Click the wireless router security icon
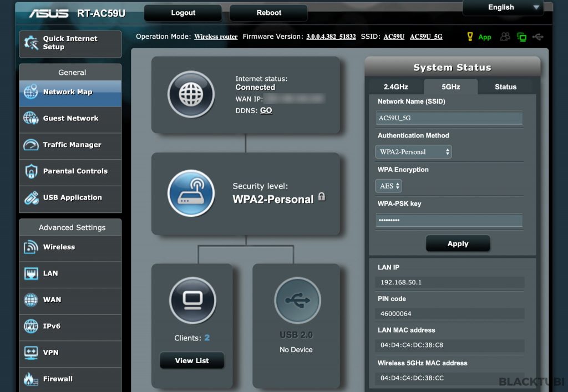The image size is (568, 392). coord(191,194)
